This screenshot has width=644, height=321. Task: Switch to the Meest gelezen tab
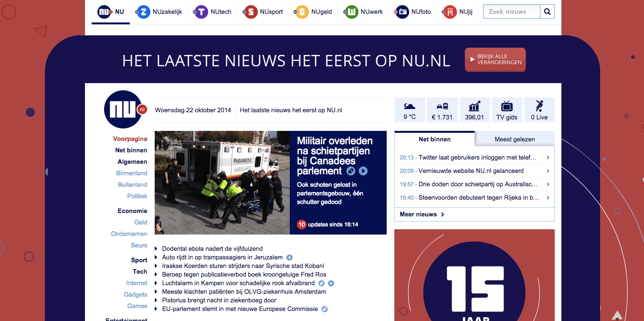(x=515, y=139)
